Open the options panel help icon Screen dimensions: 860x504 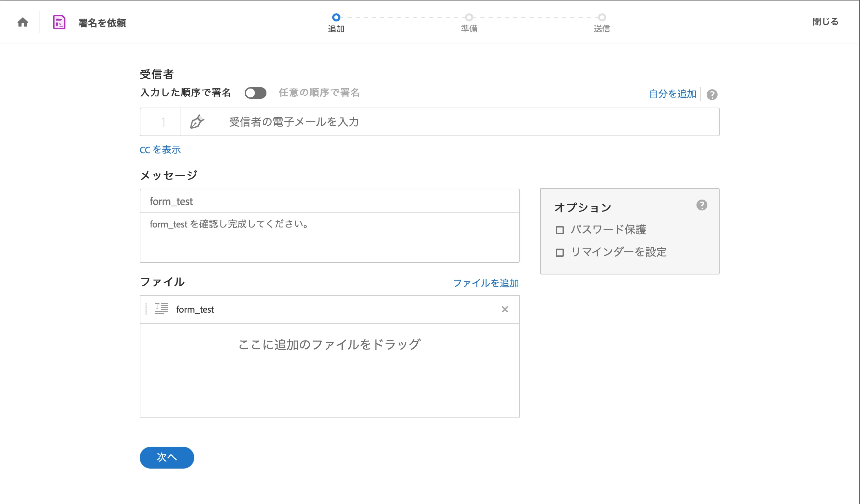[702, 205]
